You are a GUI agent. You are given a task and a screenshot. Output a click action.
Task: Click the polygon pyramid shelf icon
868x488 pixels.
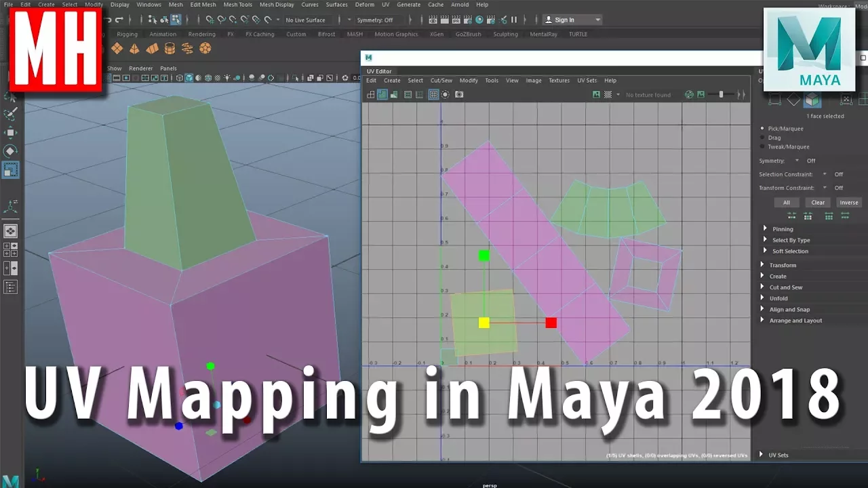pos(134,49)
